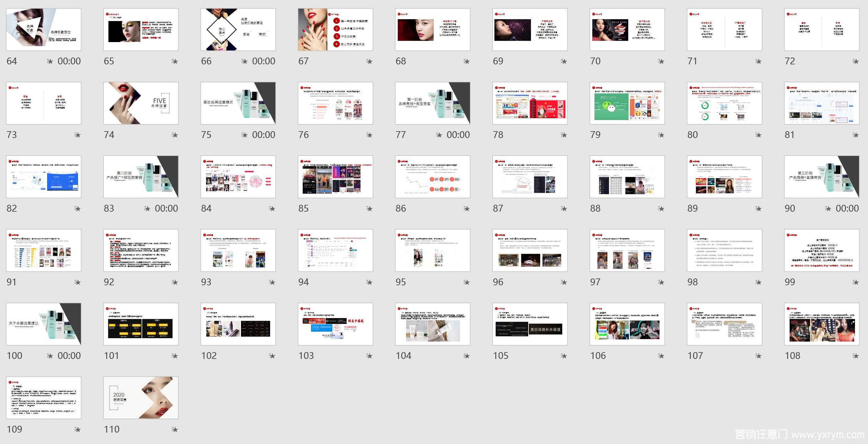The image size is (868, 444).
Task: Click the transition star icon below slide 67
Action: (x=369, y=61)
